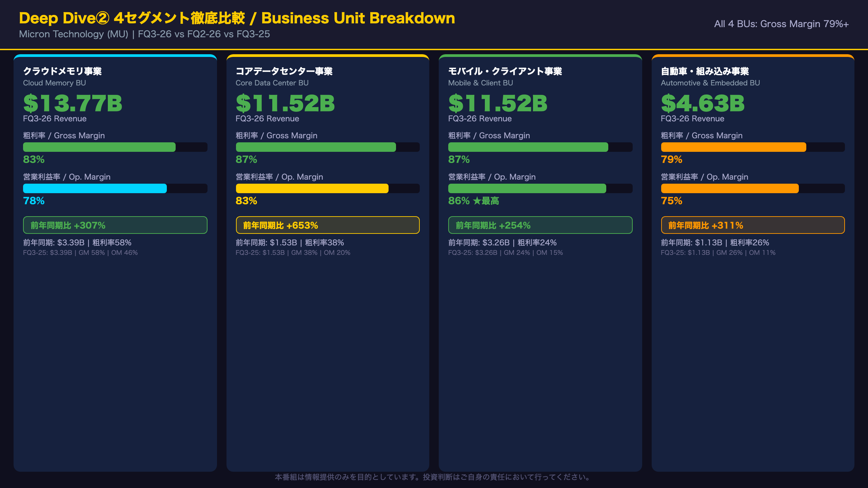Select the コアデータセンター事業 card heading
The image size is (868, 488).
click(x=284, y=71)
